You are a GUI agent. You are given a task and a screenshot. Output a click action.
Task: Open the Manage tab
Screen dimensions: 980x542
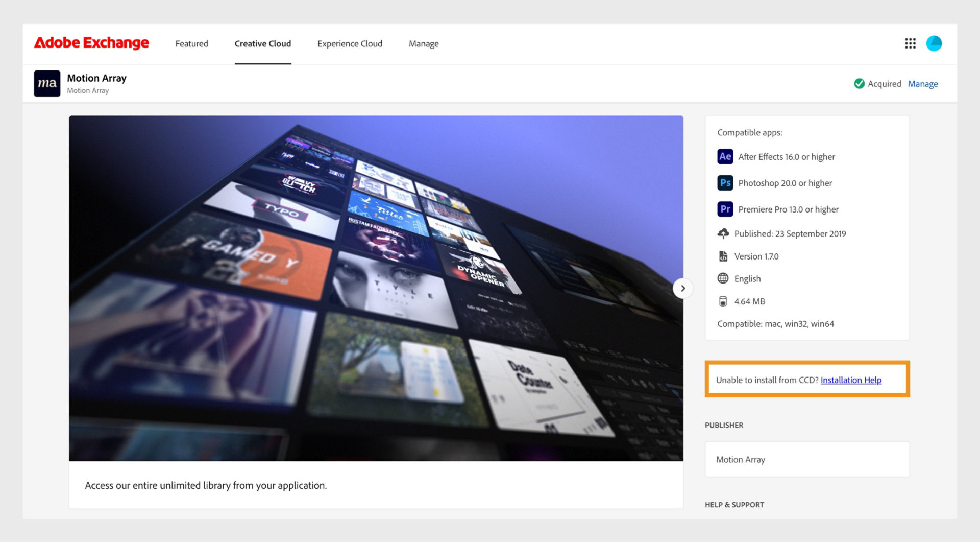coord(423,43)
